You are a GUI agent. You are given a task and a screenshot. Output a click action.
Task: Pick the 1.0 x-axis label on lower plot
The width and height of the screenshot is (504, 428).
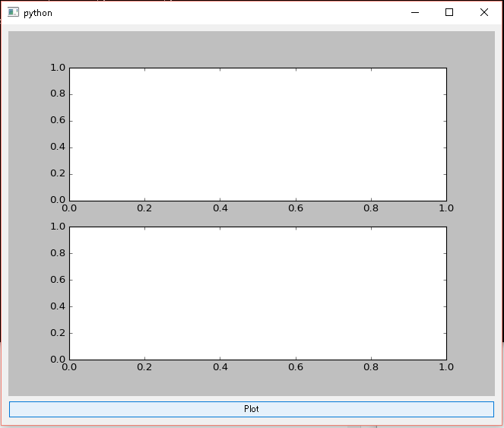[x=446, y=366]
